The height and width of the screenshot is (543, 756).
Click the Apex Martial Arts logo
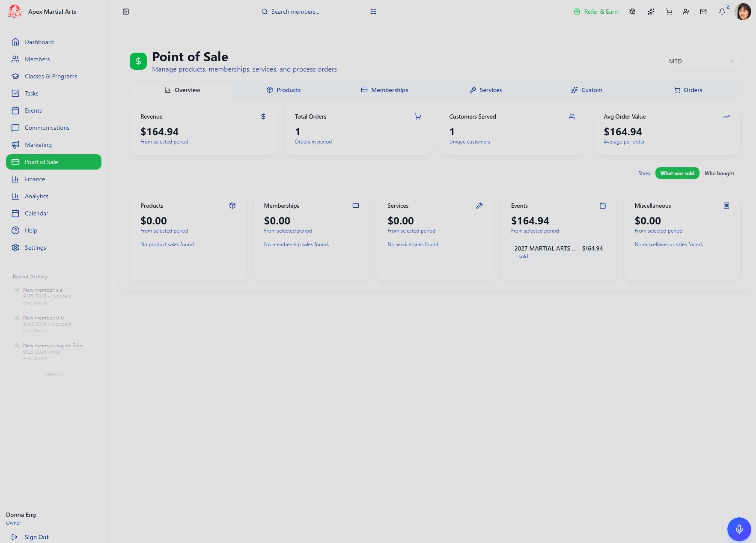point(15,12)
